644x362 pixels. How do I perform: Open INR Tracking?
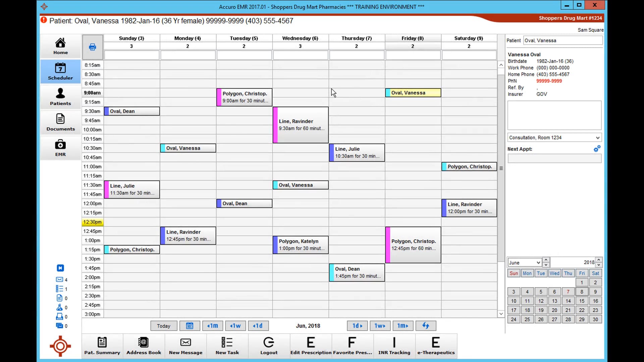click(x=394, y=346)
